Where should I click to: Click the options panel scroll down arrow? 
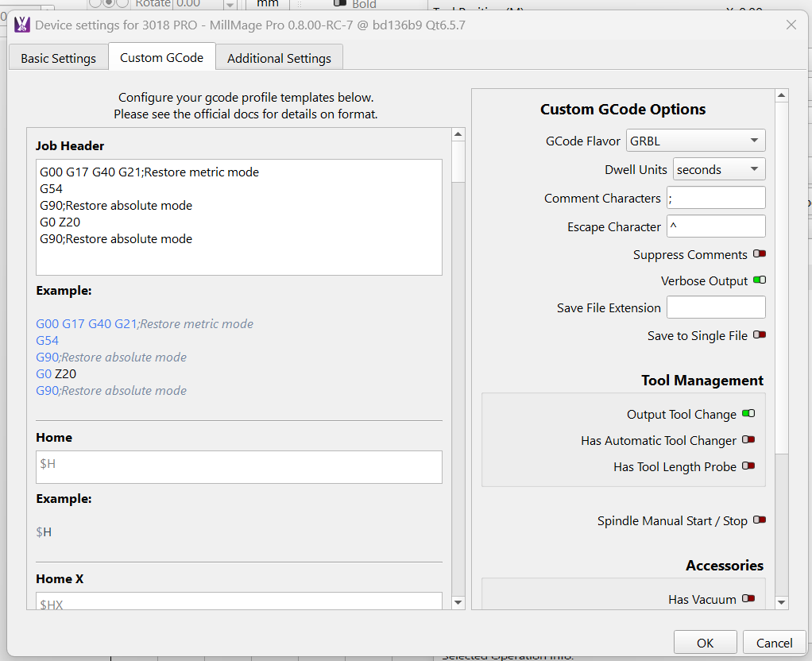tap(782, 603)
